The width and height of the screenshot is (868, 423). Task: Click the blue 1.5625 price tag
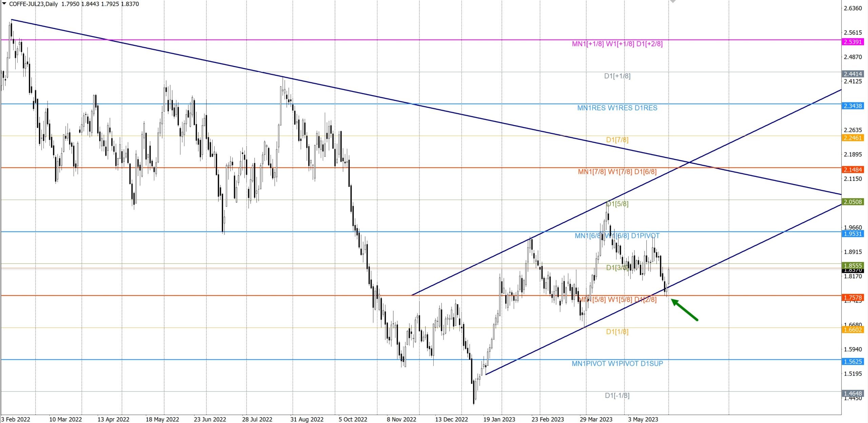[x=853, y=361]
